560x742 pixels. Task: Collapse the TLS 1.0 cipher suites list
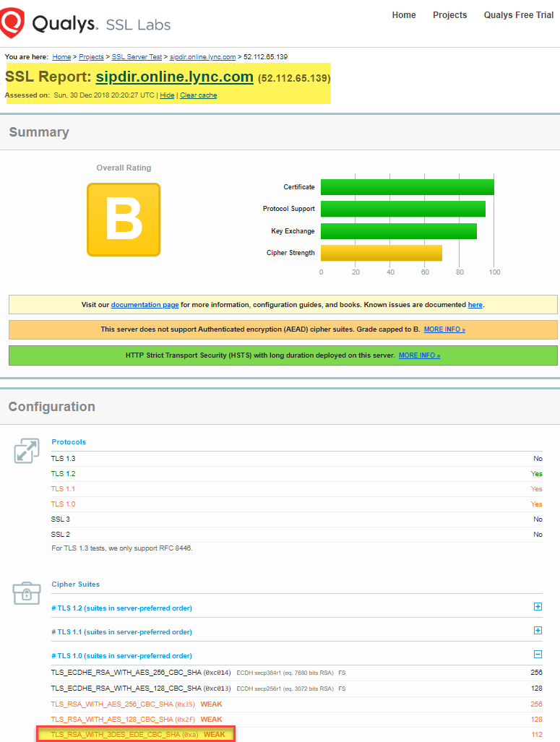tap(538, 655)
